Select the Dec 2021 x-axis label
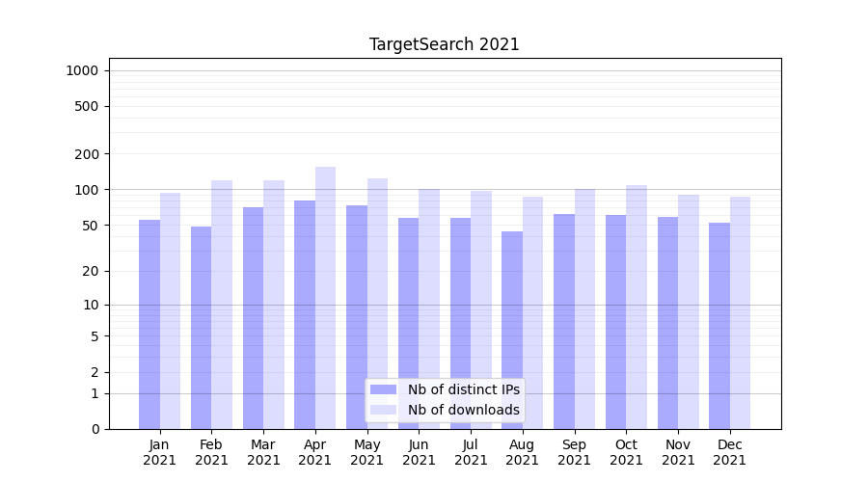The image size is (868, 482). click(x=730, y=452)
